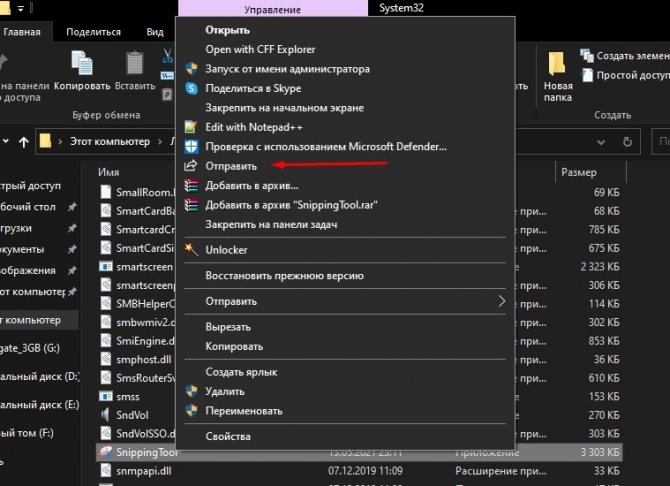Click the search box at right
This screenshot has width=670, height=486.
660,141
